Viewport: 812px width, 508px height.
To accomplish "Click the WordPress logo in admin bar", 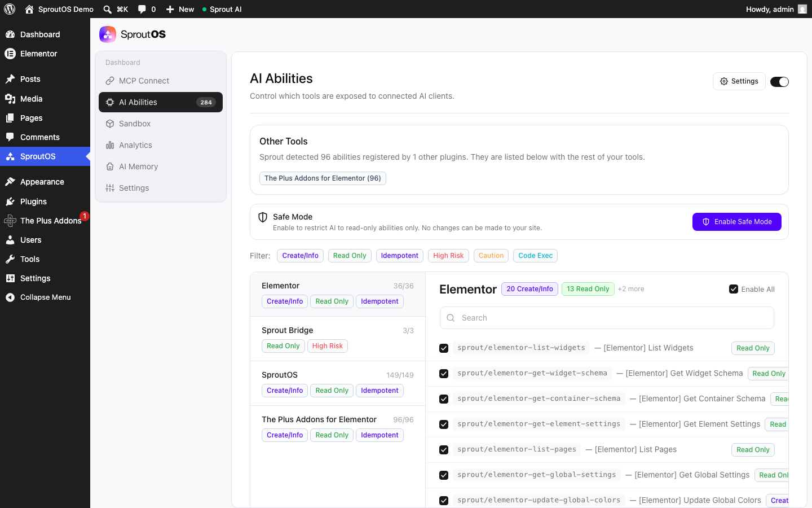I will click(10, 9).
